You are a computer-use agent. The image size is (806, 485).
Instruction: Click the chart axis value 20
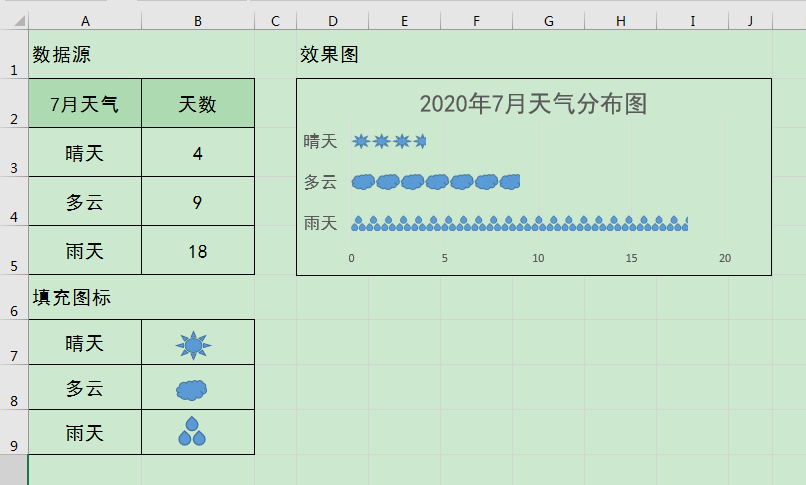pos(725,258)
